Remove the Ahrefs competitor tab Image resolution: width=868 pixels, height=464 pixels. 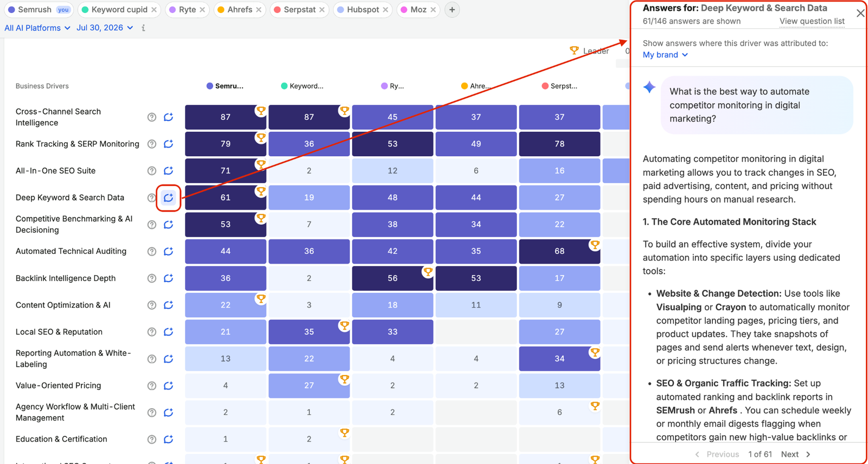259,10
